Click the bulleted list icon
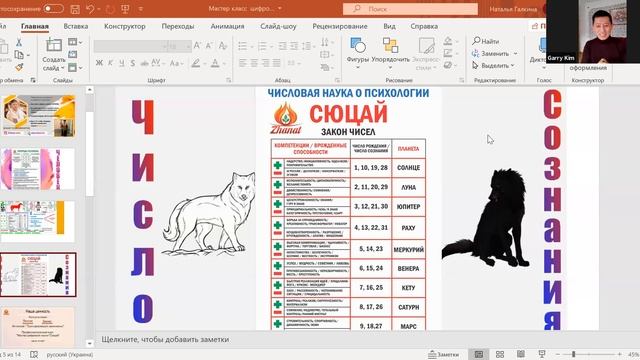The width and height of the screenshot is (640, 360). tap(242, 46)
